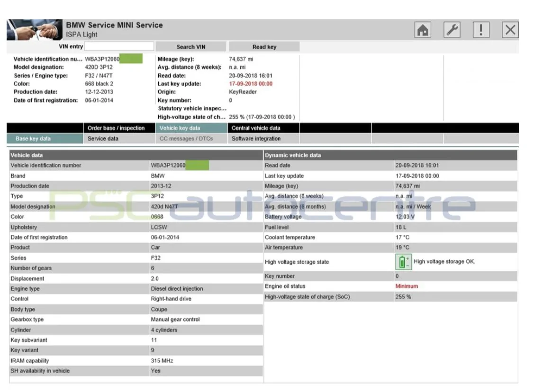This screenshot has width=533, height=392.
Task: Go to the Home screen icon
Action: (x=423, y=29)
